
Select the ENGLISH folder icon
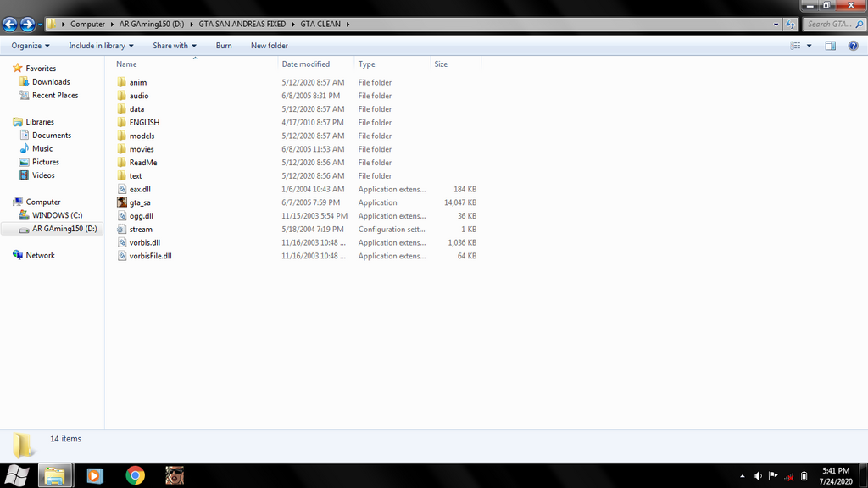pos(122,122)
